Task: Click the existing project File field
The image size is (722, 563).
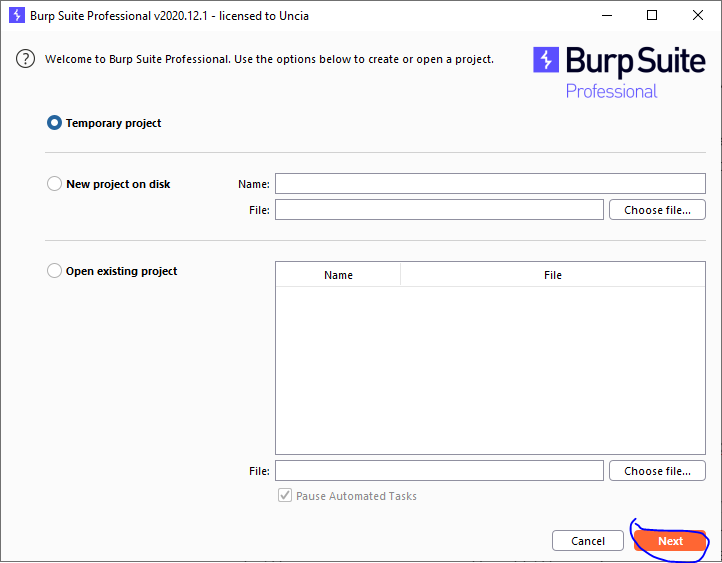Action: (x=439, y=470)
